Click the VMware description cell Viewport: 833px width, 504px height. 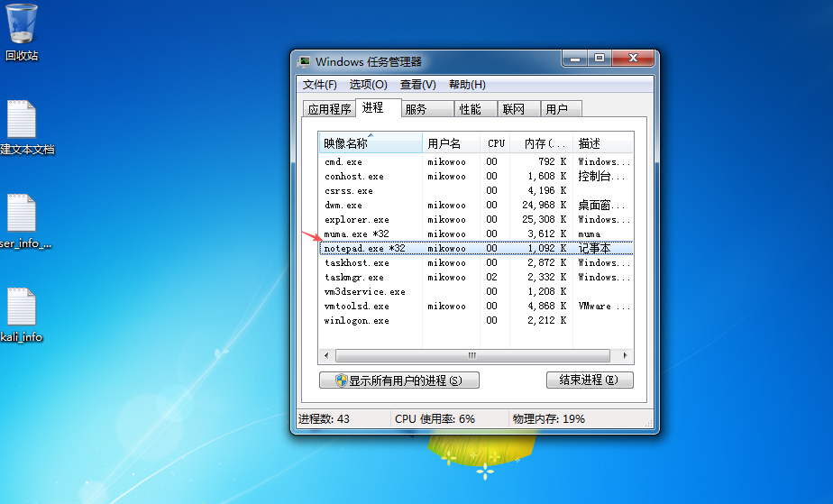[603, 306]
